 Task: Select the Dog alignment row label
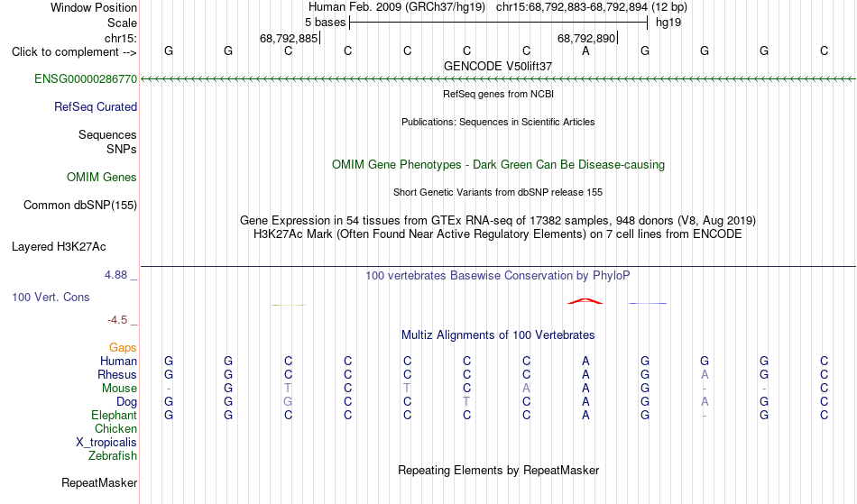pos(126,402)
